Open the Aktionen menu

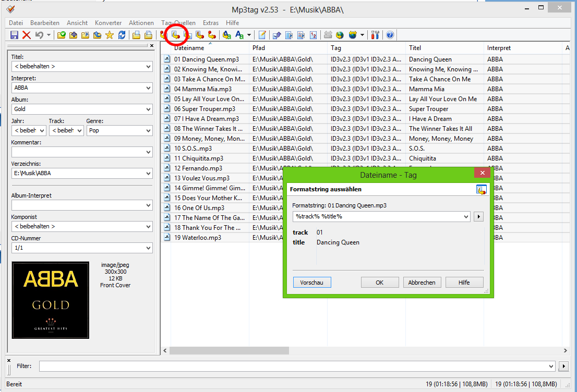click(x=141, y=23)
